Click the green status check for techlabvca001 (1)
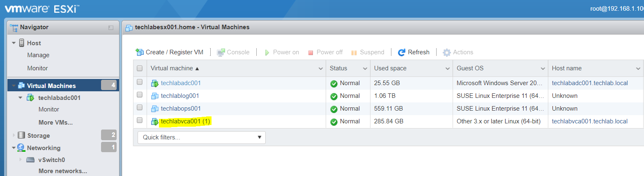644x176 pixels. [334, 122]
